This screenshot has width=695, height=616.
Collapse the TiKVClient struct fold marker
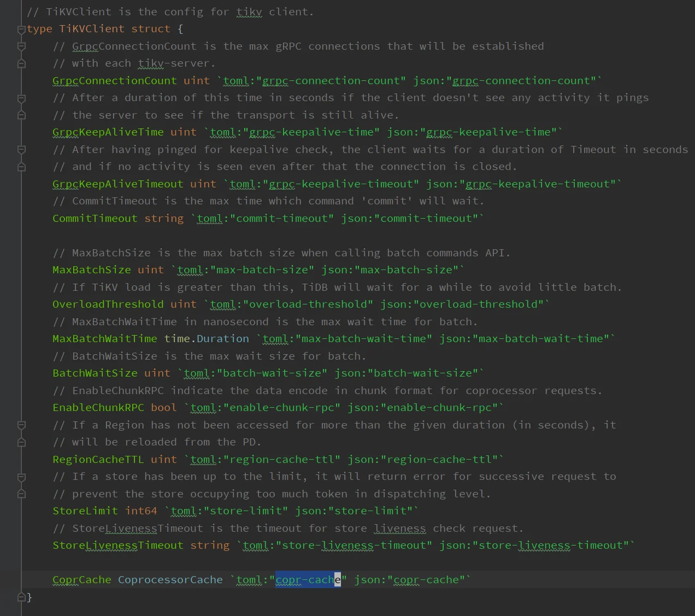pos(21,30)
